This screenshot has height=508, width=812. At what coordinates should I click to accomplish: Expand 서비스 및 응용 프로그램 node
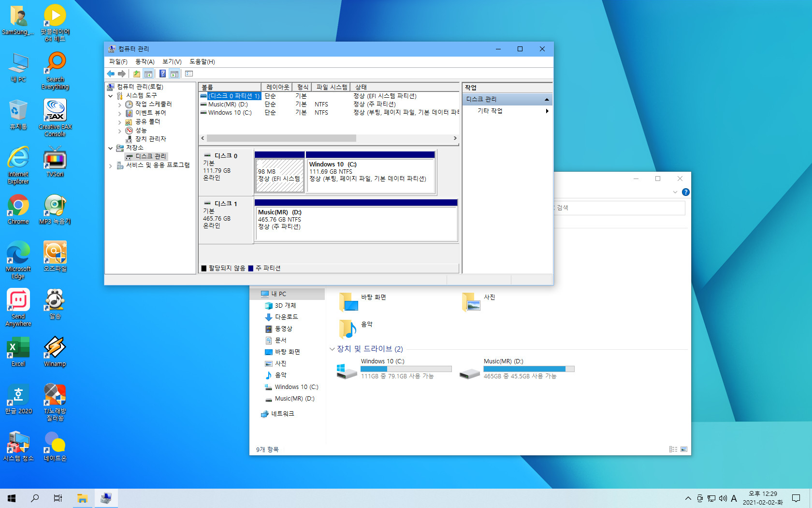(x=111, y=165)
